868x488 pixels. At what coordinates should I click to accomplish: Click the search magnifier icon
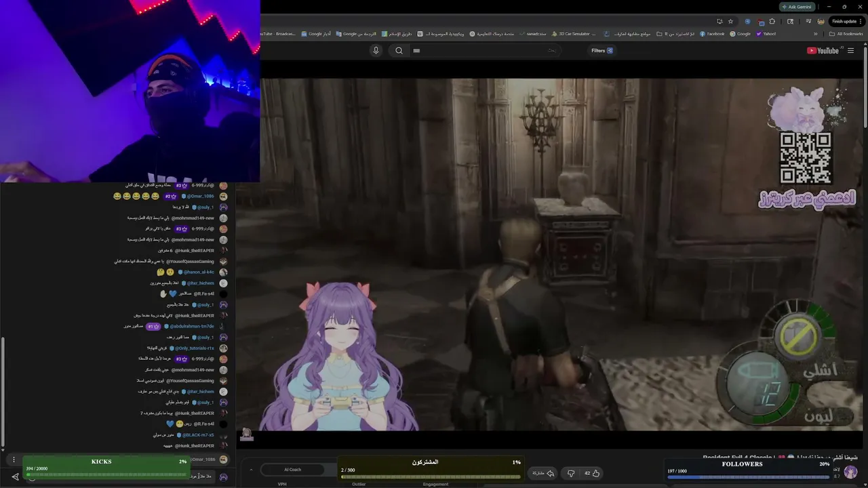[399, 51]
